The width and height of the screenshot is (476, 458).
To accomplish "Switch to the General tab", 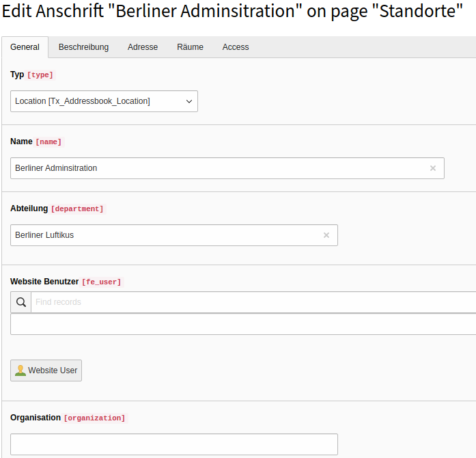I will [x=25, y=47].
